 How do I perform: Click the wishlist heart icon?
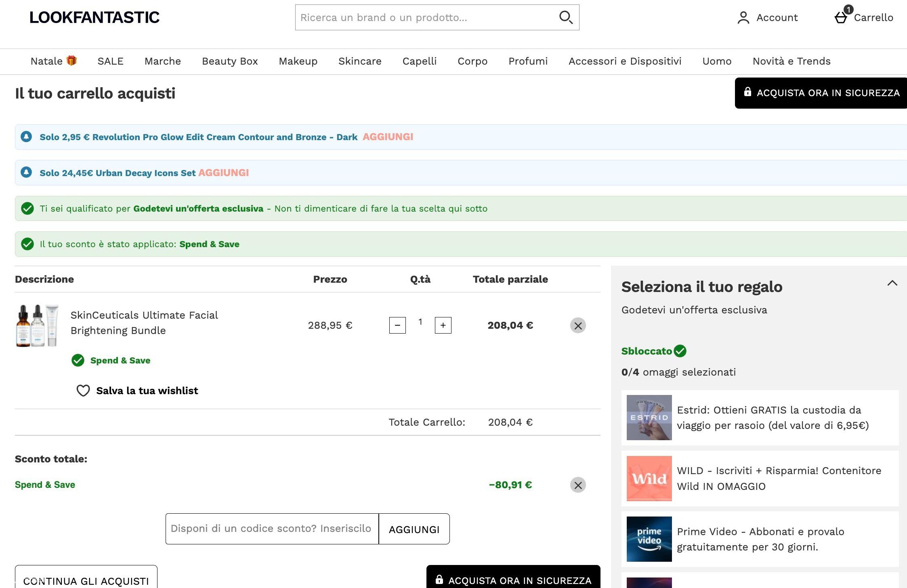[83, 391]
